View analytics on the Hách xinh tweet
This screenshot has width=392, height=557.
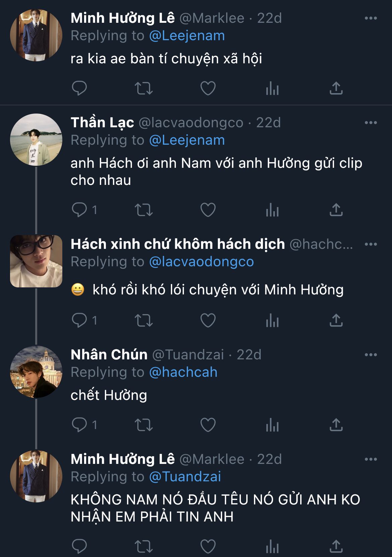[272, 321]
